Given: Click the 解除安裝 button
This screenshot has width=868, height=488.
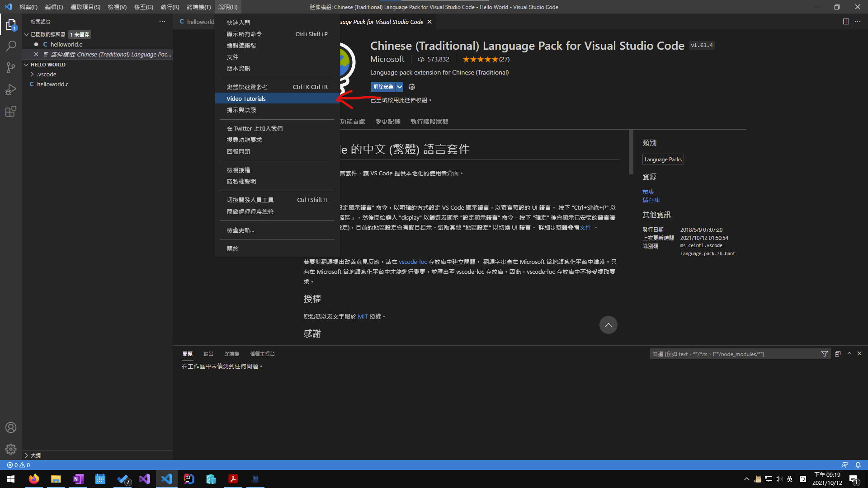Looking at the screenshot, I should pos(383,87).
